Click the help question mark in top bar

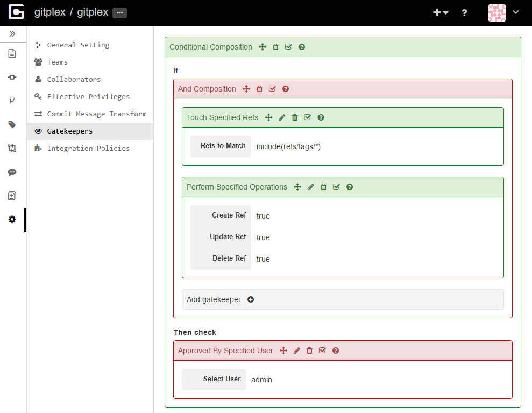464,13
